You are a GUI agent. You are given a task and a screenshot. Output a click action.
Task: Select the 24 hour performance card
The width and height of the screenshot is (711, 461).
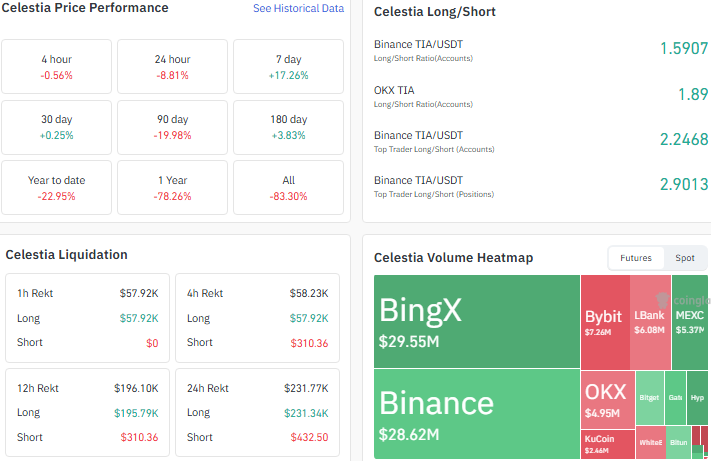tap(172, 67)
